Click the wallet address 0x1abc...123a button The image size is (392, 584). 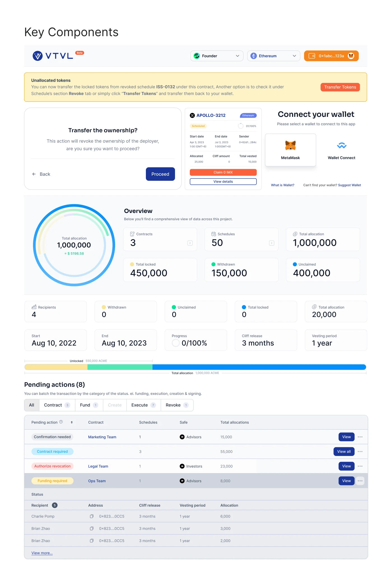[x=331, y=56]
